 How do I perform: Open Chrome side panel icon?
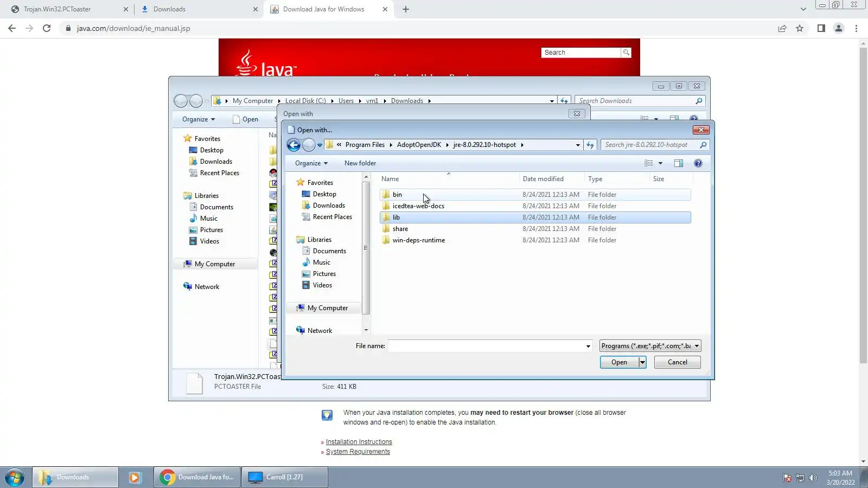(x=821, y=28)
